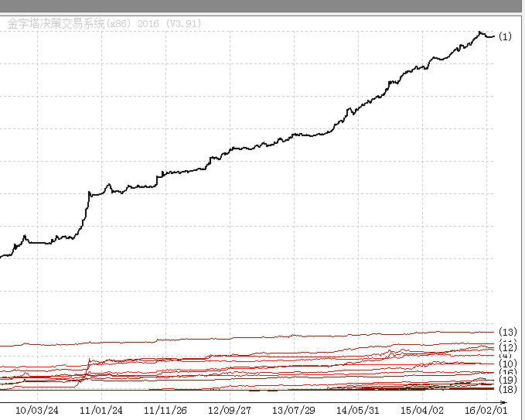Click the (12) series label
The image size is (525, 420).
click(508, 349)
